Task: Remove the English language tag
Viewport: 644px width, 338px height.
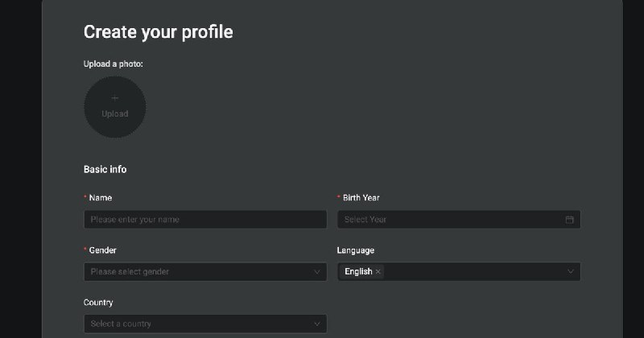Action: click(x=378, y=271)
